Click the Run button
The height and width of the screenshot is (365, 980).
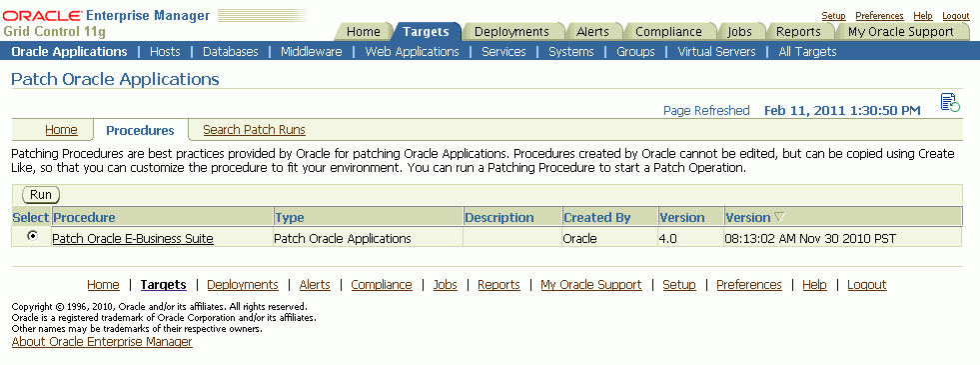pyautogui.click(x=41, y=195)
